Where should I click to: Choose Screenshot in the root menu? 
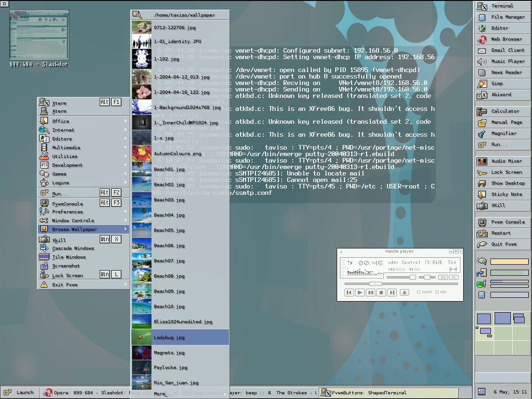[66, 266]
